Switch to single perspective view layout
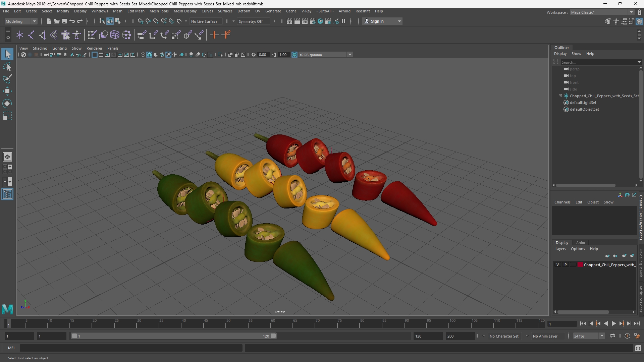This screenshot has height=362, width=644. tap(7, 157)
